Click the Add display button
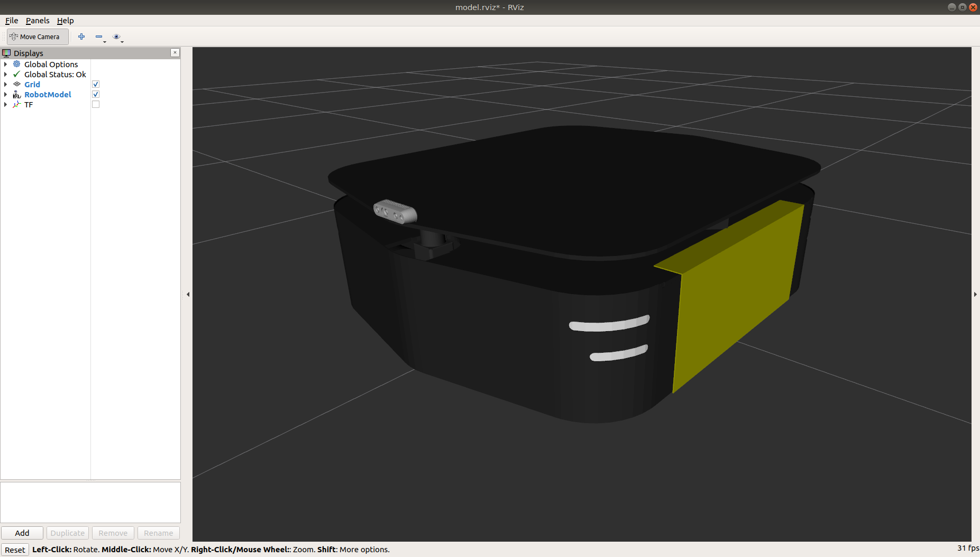 [x=22, y=533]
